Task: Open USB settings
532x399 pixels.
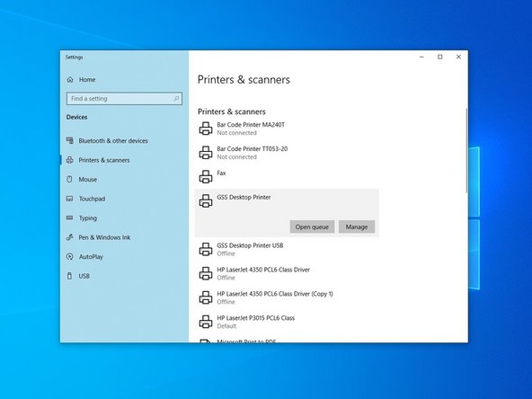Action: tap(84, 276)
